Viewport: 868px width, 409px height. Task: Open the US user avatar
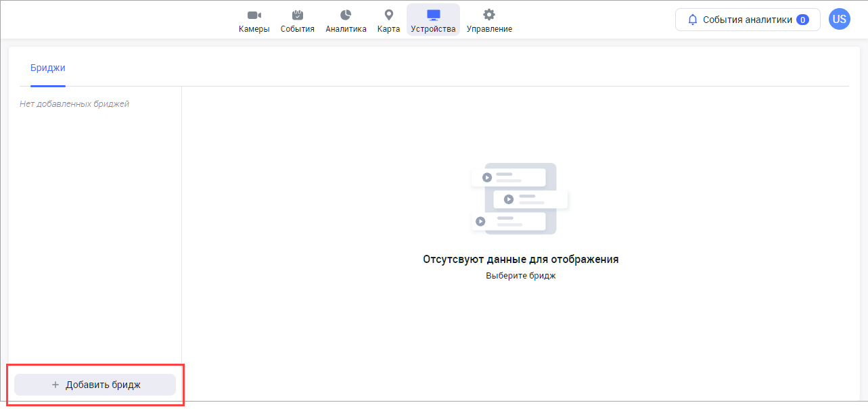click(839, 20)
